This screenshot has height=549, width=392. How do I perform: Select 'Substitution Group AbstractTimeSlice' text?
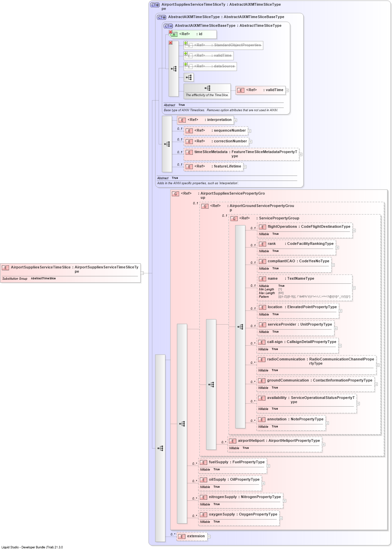pos(29,279)
